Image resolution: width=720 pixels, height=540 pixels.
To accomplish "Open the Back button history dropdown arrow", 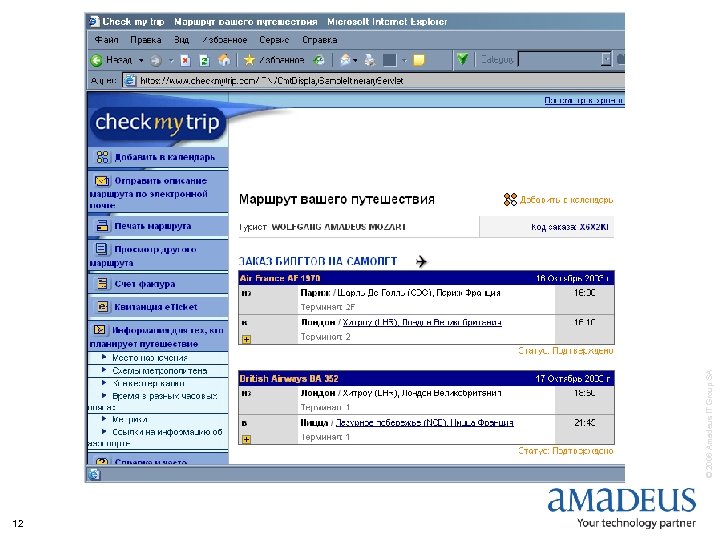I will pos(141,60).
